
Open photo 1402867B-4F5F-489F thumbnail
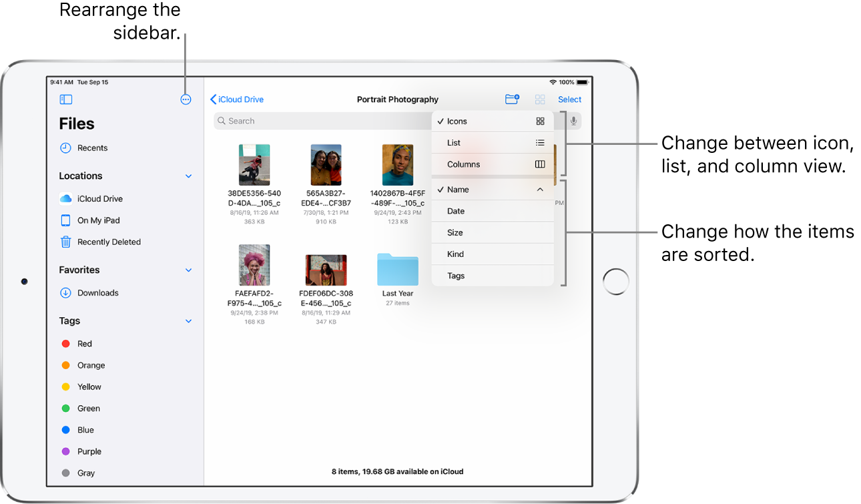click(x=398, y=165)
